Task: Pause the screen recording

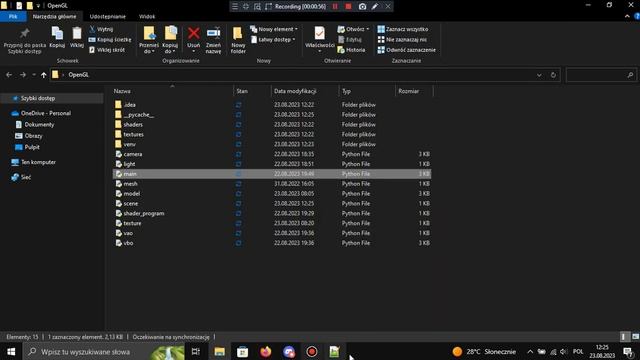Action: coord(335,7)
